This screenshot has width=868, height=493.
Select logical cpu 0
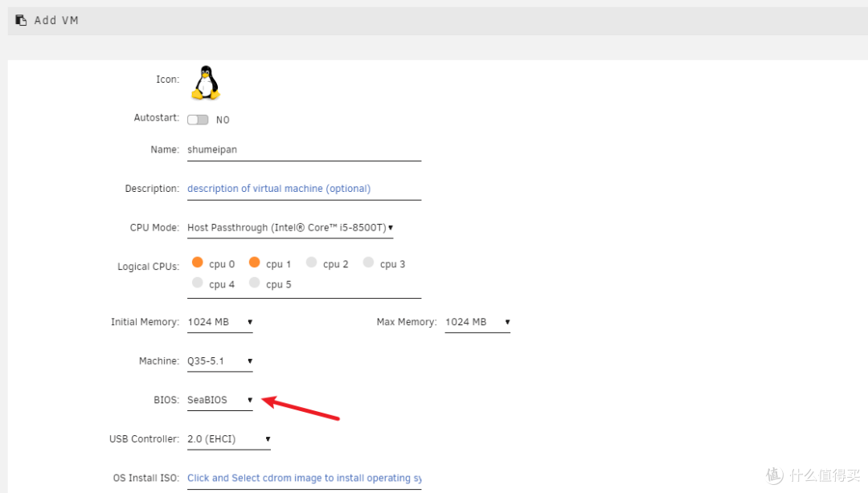coord(198,263)
